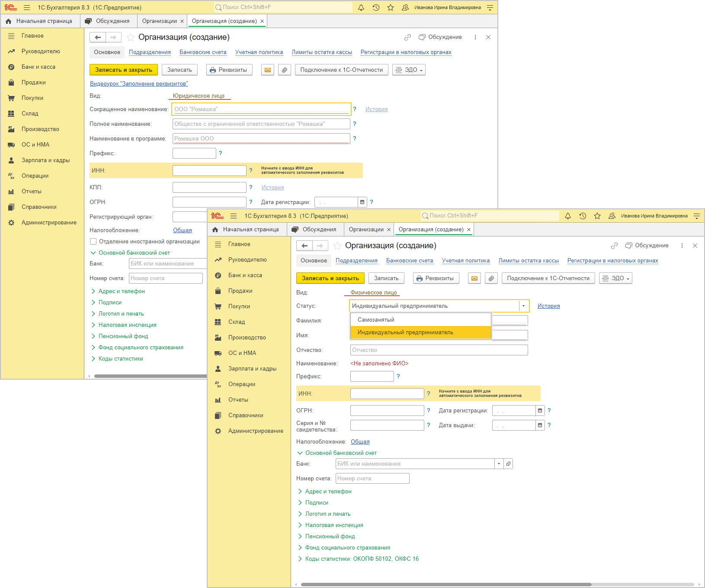Click paperclip attachments icon in front window
The height and width of the screenshot is (588, 705).
pyautogui.click(x=491, y=278)
